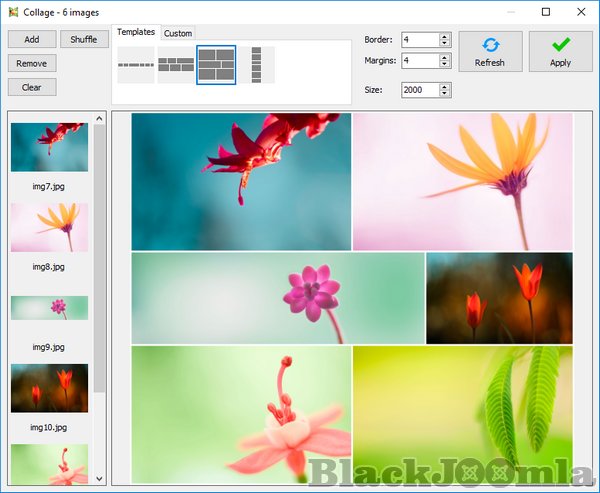Open the Templates tab
The width and height of the screenshot is (600, 493).
point(136,32)
